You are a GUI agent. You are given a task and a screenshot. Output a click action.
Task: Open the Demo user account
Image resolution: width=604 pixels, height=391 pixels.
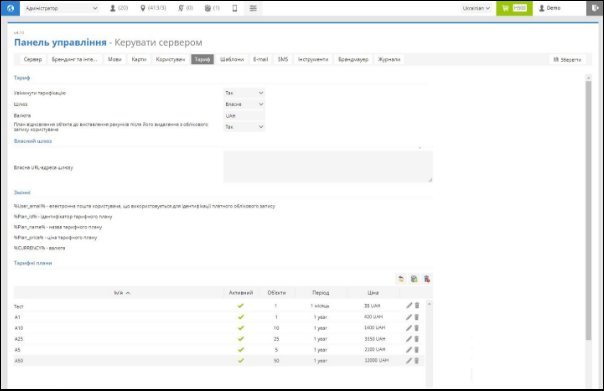tap(549, 8)
